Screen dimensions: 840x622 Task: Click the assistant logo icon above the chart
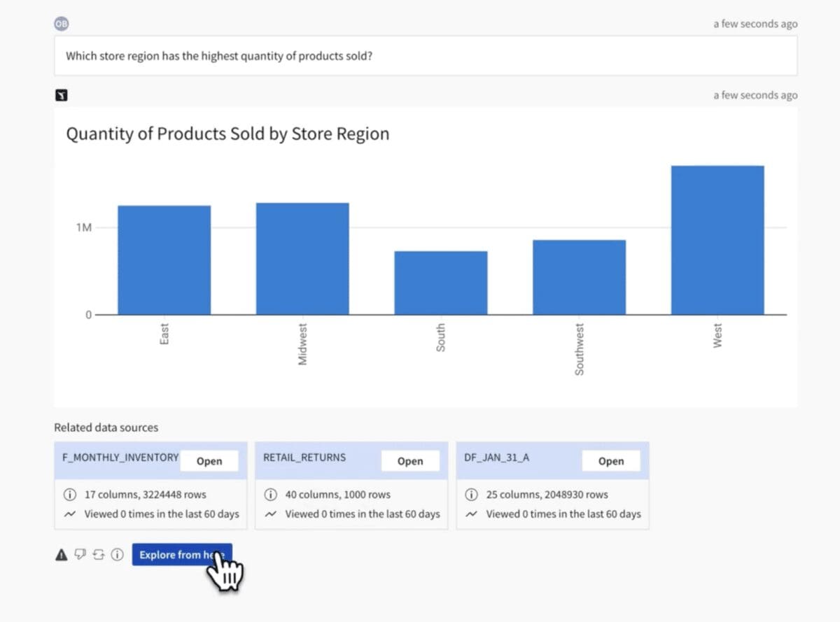[62, 95]
